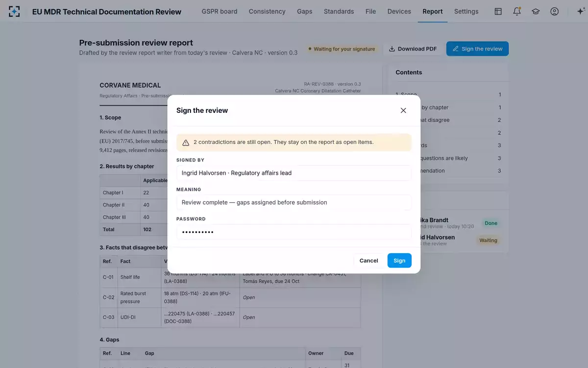Viewport: 588px width, 368px height.
Task: Click the Shelf life fact cell
Action: (139, 277)
